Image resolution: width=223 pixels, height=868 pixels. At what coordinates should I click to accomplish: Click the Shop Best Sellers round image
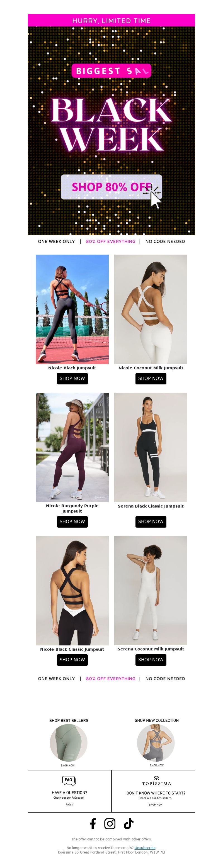coord(69,743)
